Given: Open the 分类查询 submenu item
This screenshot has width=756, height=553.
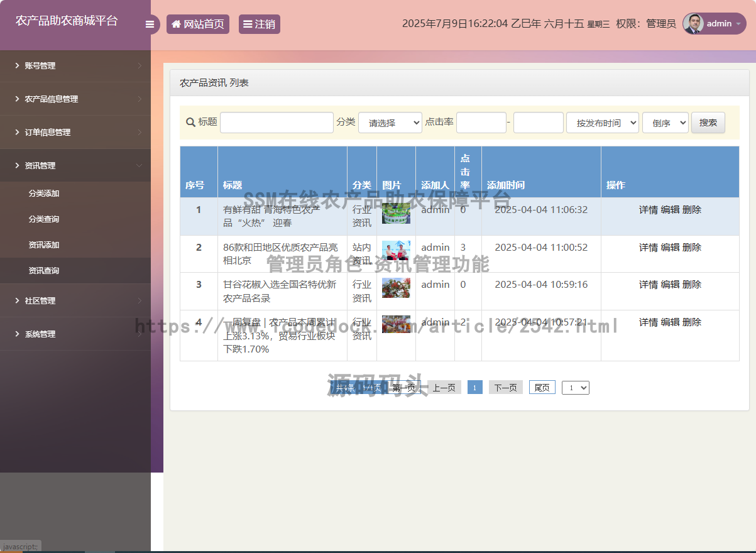Looking at the screenshot, I should click(75, 219).
